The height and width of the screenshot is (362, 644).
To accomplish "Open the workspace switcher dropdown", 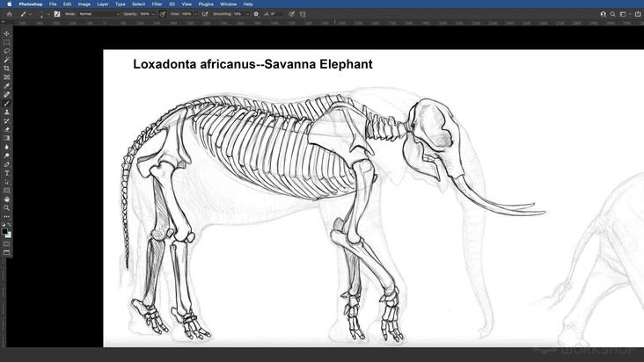I will [625, 14].
